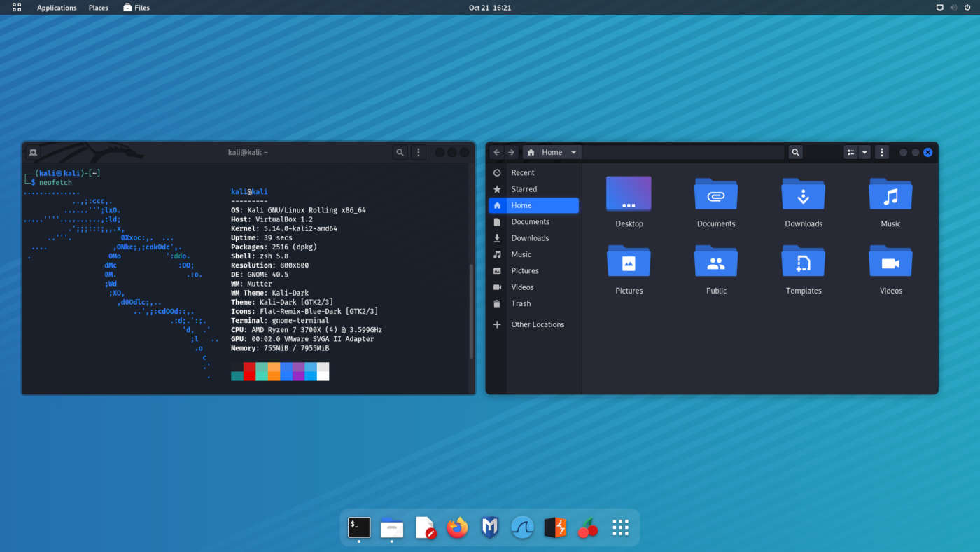Screen dimensions: 980x552
Task: Open CherryTree from the dock
Action: [x=587, y=527]
